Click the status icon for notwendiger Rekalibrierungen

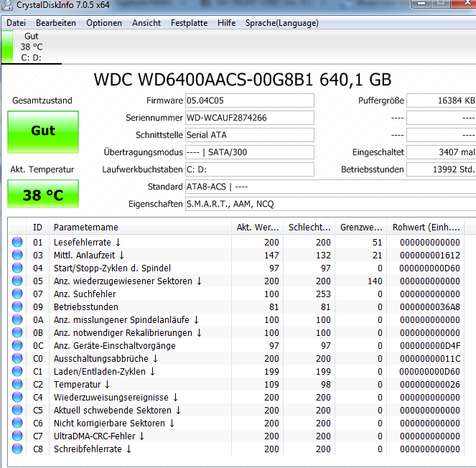pyautogui.click(x=17, y=332)
